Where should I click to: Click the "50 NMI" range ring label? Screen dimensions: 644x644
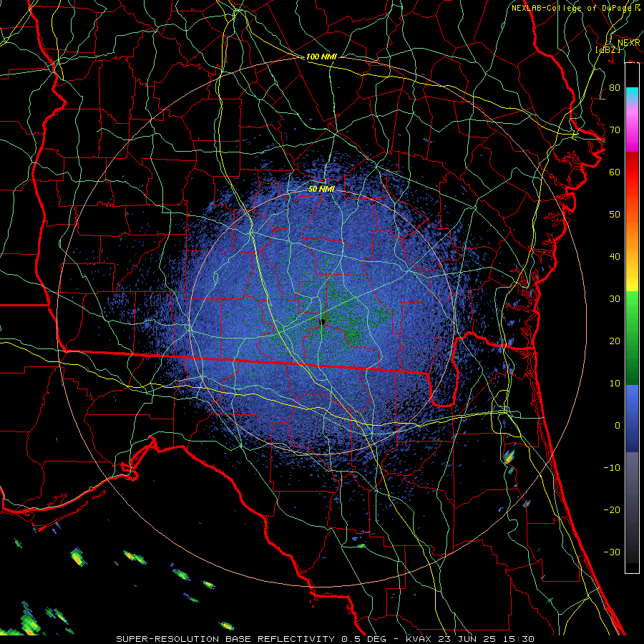pyautogui.click(x=321, y=189)
